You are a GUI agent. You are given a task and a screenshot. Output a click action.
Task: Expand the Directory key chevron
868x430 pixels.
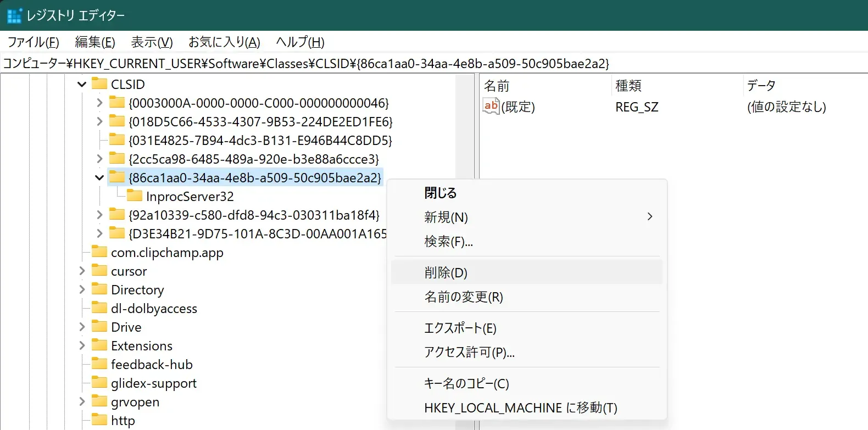[82, 289]
